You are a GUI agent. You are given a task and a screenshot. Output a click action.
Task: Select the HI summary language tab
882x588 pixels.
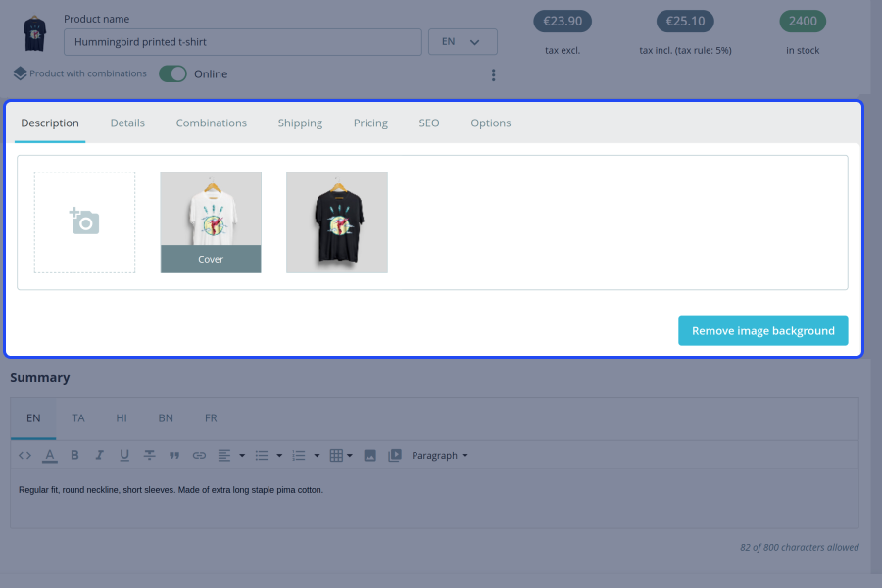122,418
